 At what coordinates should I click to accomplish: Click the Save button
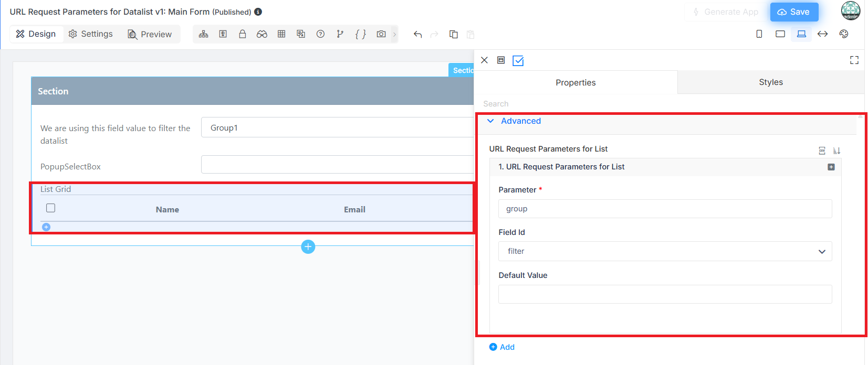(x=794, y=12)
